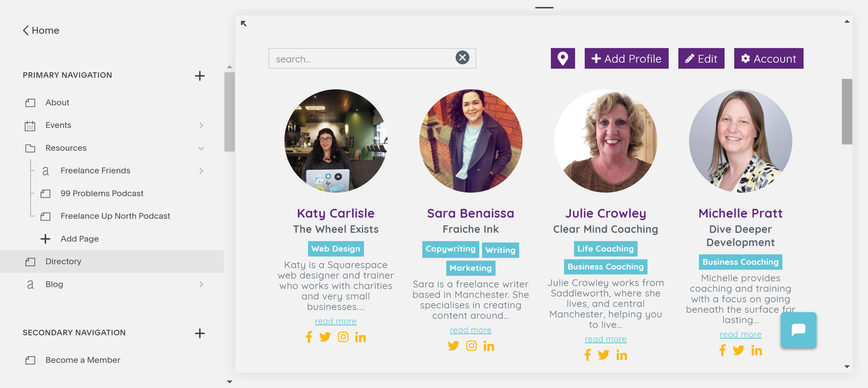Select the Directory page in navigation
Image resolution: width=868 pixels, height=388 pixels.
click(x=112, y=262)
